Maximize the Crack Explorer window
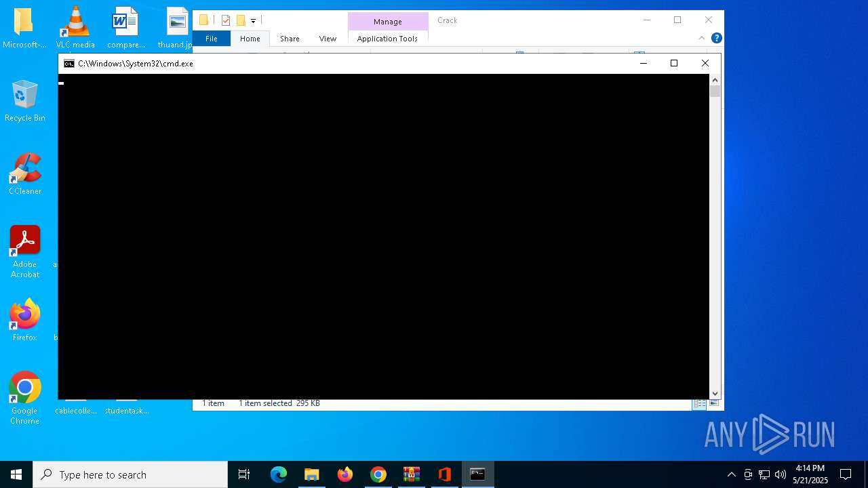Image resolution: width=868 pixels, height=488 pixels. point(677,20)
